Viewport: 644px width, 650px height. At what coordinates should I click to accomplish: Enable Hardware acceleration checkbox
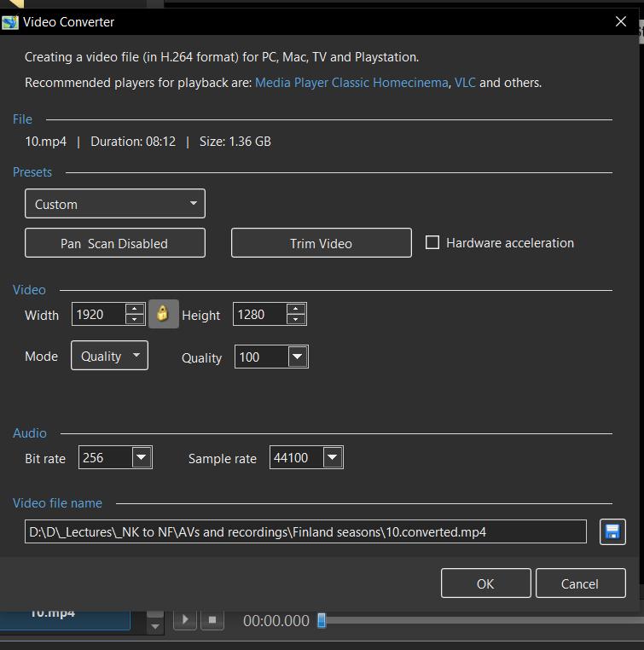(x=432, y=242)
